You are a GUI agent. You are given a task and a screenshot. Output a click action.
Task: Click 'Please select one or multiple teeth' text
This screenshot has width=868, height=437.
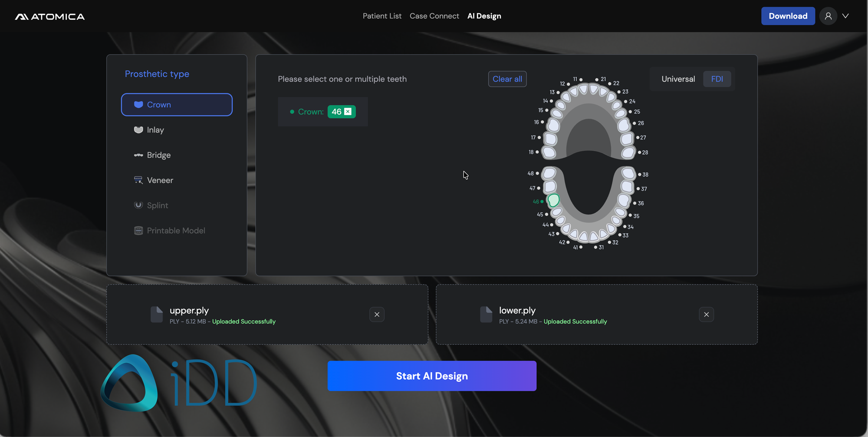point(342,79)
